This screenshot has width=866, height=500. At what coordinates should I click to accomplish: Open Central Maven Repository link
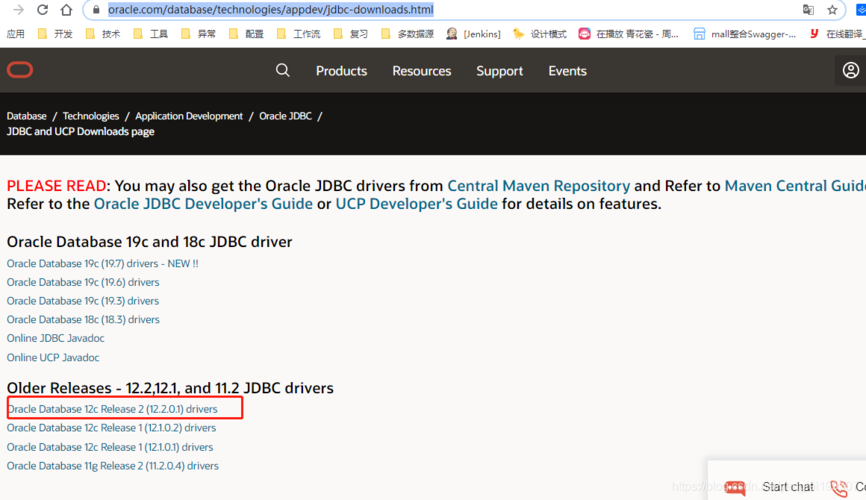[538, 186]
